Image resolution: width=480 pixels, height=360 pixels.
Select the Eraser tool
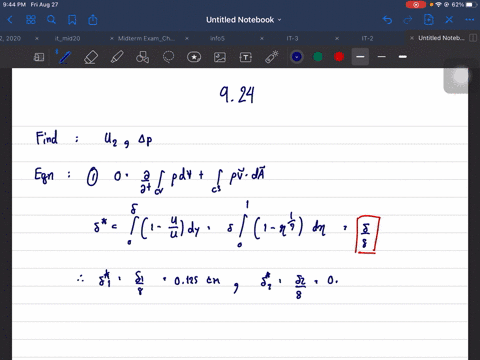click(91, 57)
